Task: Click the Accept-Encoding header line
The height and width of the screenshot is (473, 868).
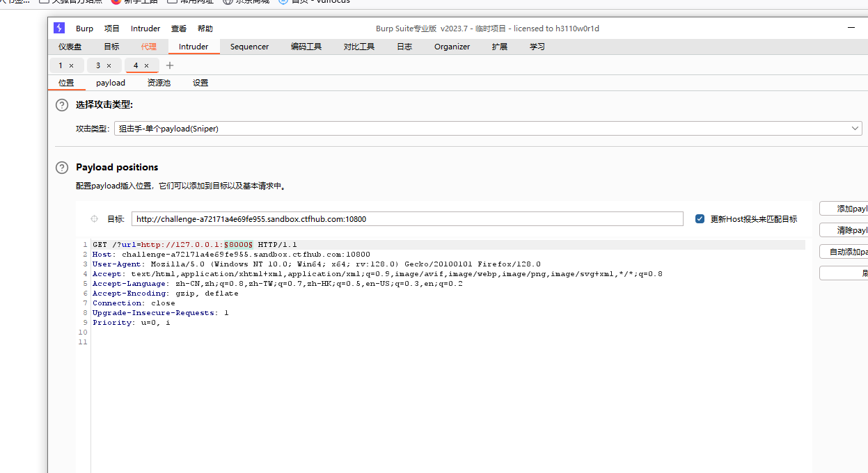Action: [x=166, y=294]
